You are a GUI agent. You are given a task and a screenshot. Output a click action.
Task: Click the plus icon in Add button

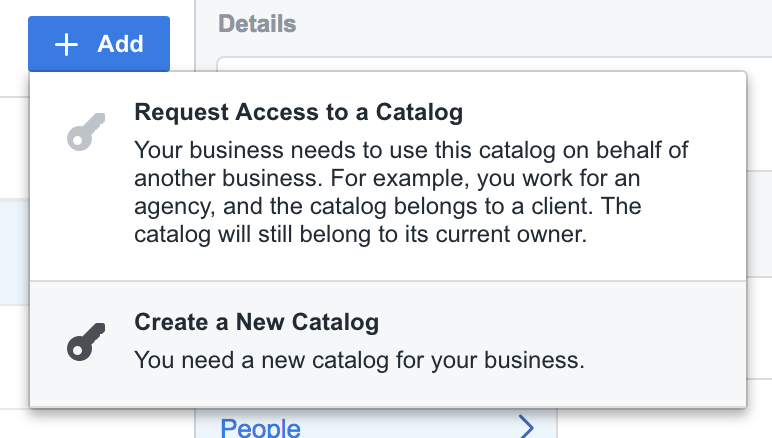click(x=67, y=44)
